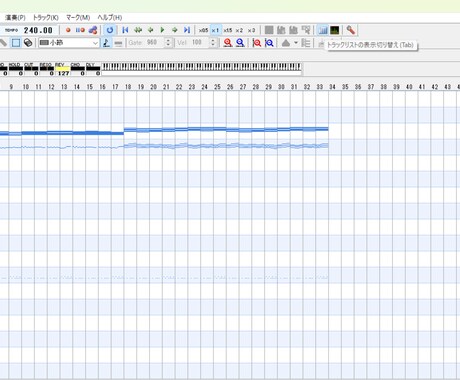
Task: Open the ヘルプ(H) menu
Action: pyautogui.click(x=110, y=17)
